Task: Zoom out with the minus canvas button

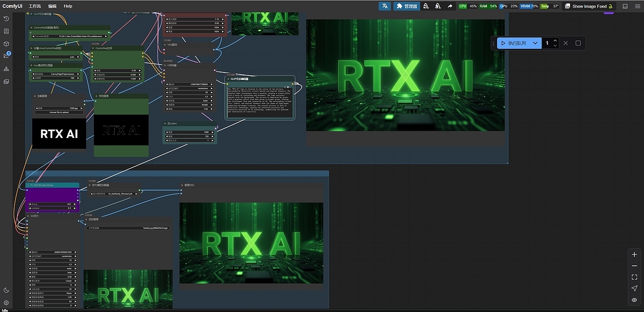Action: point(634,266)
